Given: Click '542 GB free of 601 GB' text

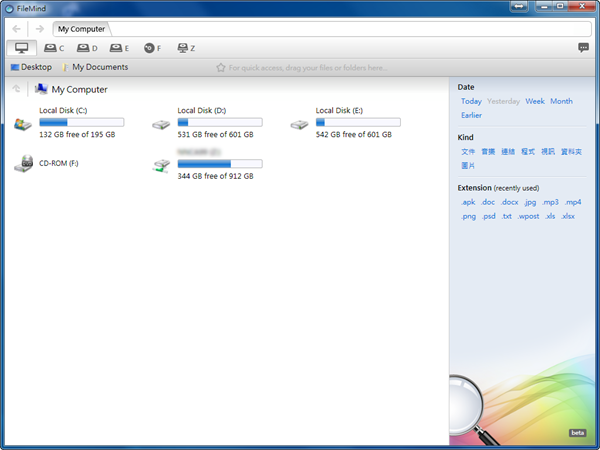Looking at the screenshot, I should (x=354, y=135).
